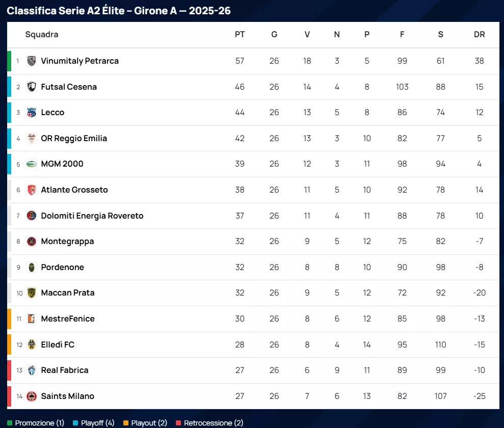This screenshot has width=504, height=428.
Task: Open the Real Fabrica team link
Action: point(65,370)
